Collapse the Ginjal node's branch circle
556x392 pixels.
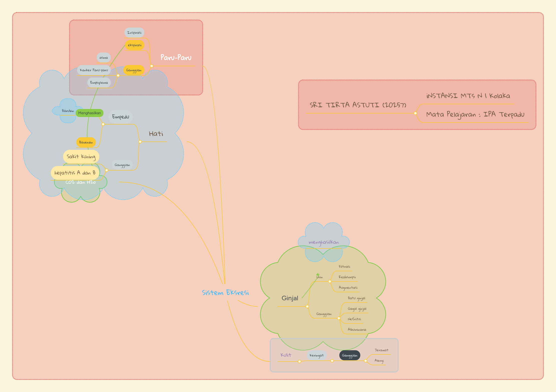tap(307, 306)
